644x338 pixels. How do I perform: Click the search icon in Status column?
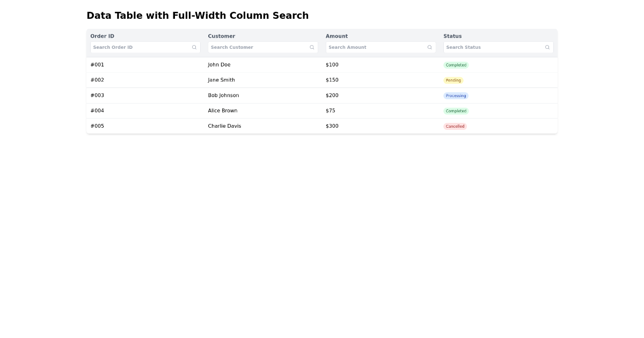(x=547, y=47)
